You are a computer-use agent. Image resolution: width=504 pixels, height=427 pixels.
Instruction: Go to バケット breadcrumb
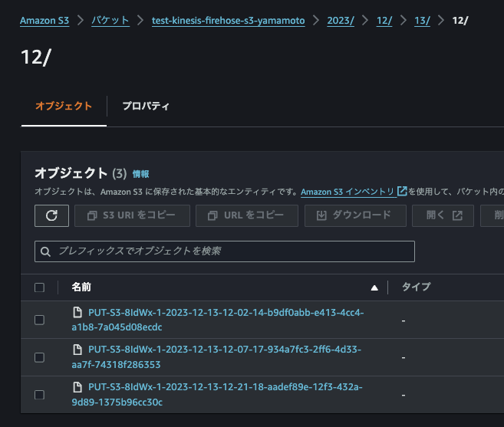(110, 21)
